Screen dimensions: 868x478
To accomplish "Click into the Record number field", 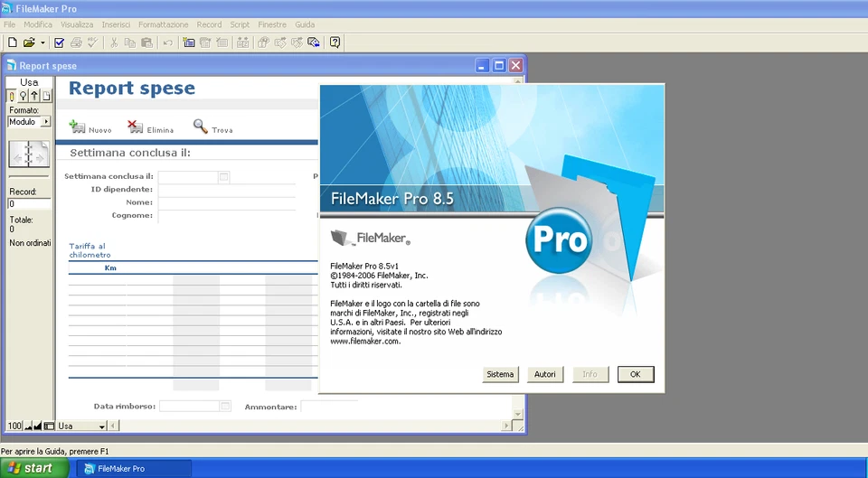I will (29, 203).
